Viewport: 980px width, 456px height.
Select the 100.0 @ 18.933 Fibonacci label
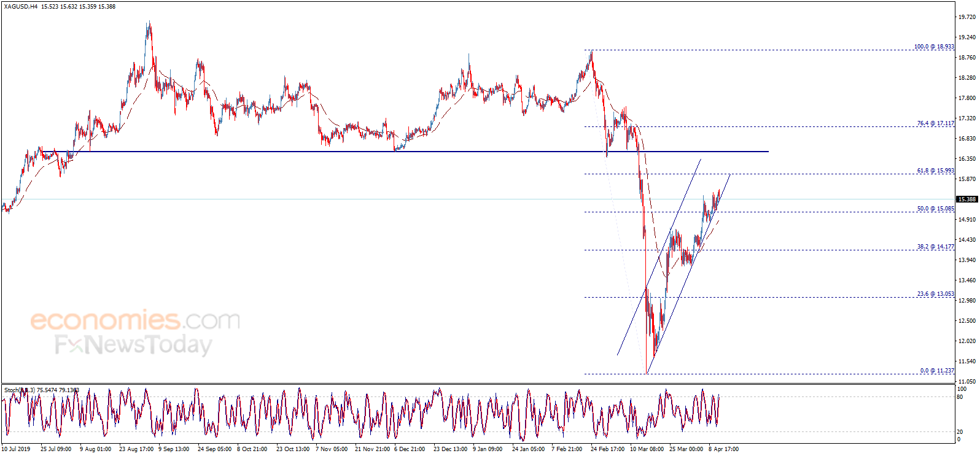point(934,47)
